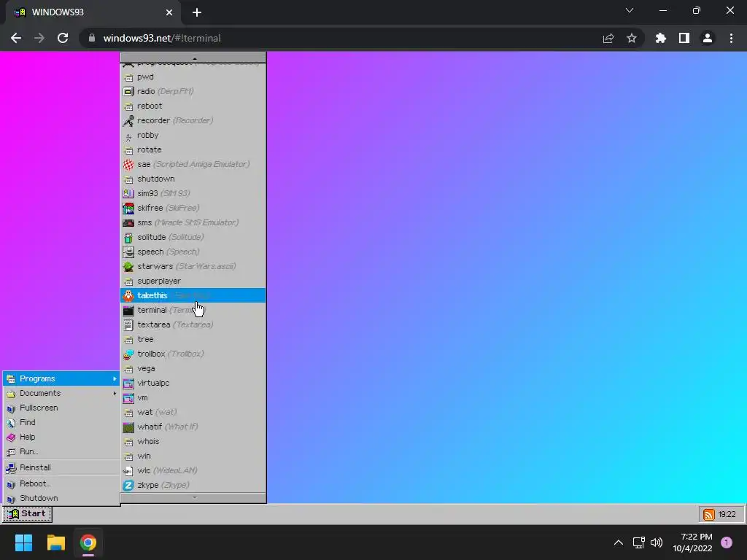Launch the starwars ascii icon

128,266
